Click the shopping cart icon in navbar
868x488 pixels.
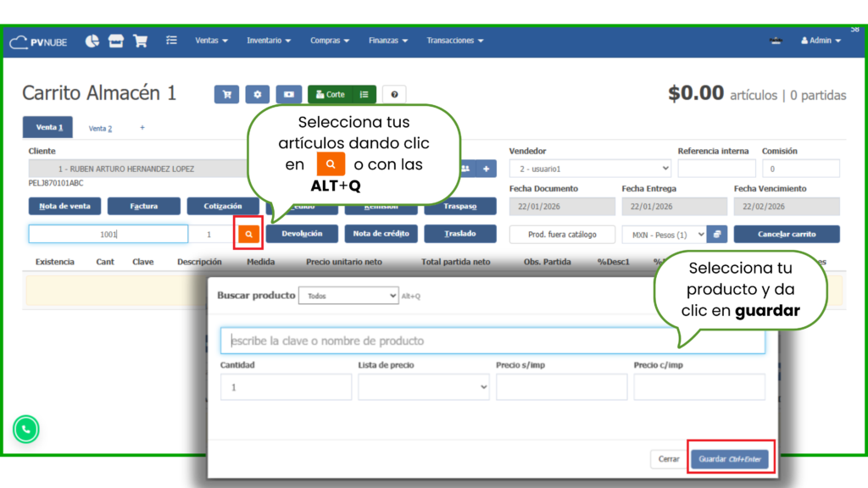point(141,41)
